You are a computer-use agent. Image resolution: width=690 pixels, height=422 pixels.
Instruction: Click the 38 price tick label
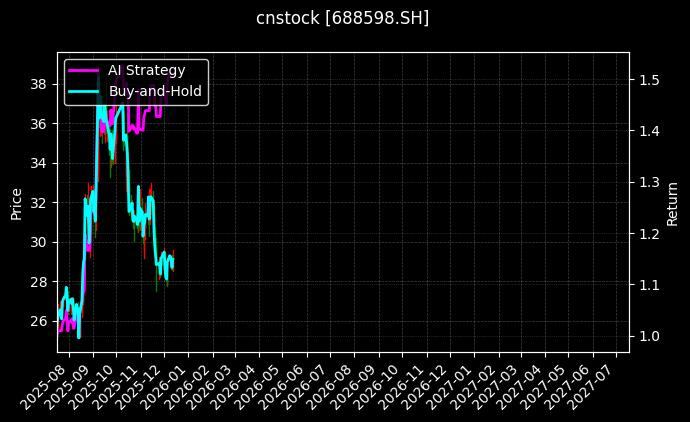point(39,84)
